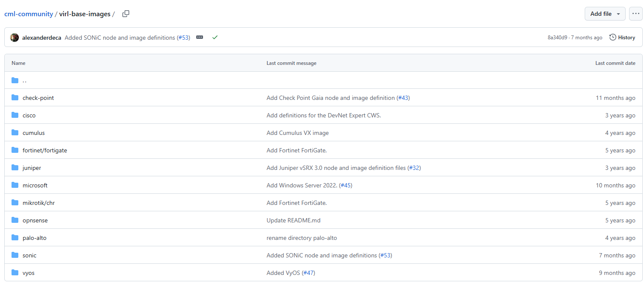Viewport: 644px width, 286px height.
Task: Go to the alexanderdeca user profile
Action: click(42, 38)
